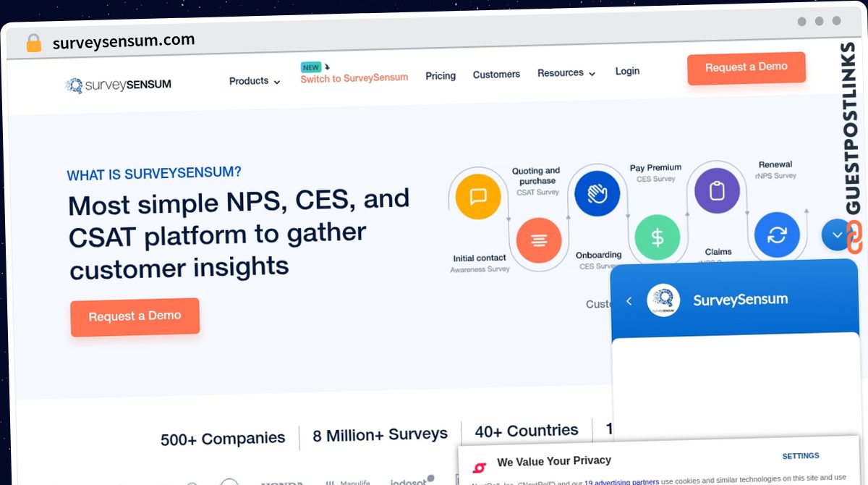868x485 pixels.
Task: Click the back arrow in SurveySensum chat
Action: (x=629, y=301)
